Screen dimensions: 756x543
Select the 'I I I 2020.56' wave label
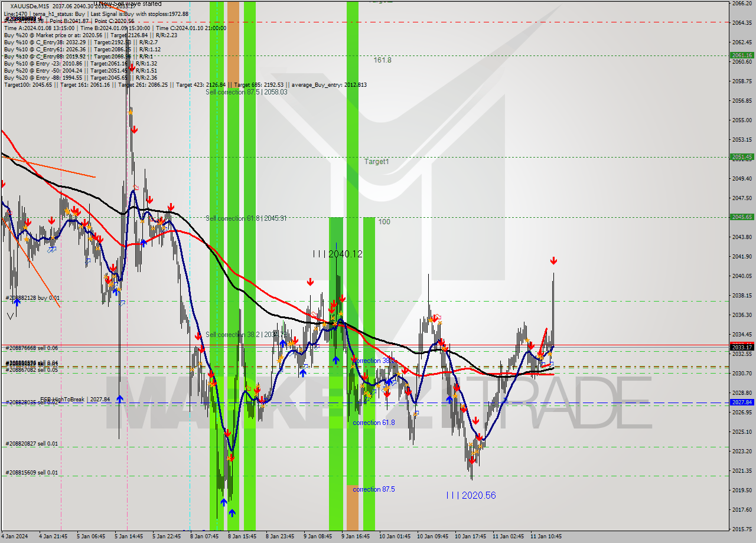coord(471,495)
